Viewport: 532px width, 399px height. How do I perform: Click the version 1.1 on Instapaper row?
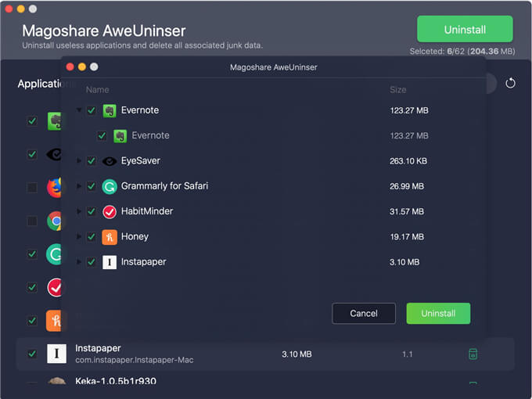407,354
